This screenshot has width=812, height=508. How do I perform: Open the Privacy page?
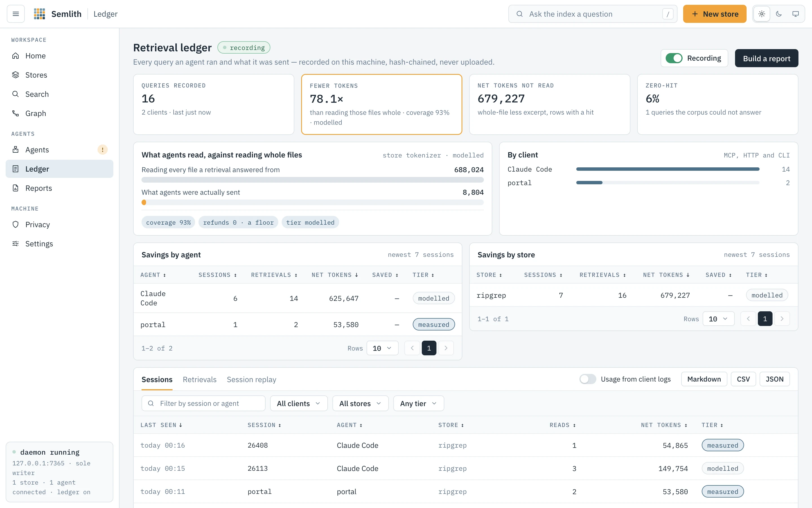pos(59,224)
